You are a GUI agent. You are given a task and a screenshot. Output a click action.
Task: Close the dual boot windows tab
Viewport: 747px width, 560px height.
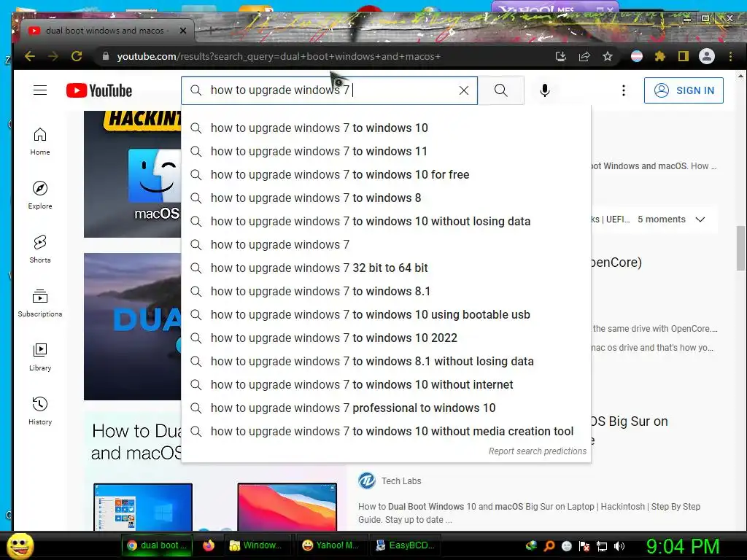(183, 31)
